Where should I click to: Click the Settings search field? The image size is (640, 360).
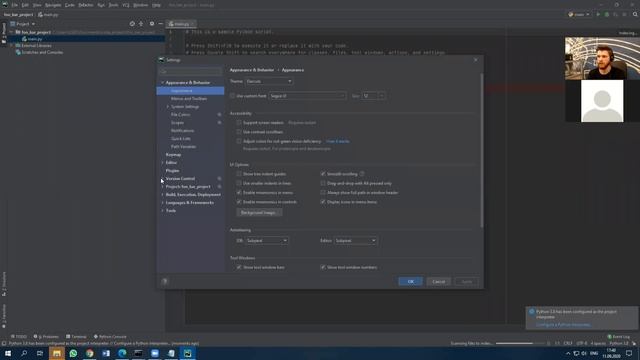(x=190, y=71)
